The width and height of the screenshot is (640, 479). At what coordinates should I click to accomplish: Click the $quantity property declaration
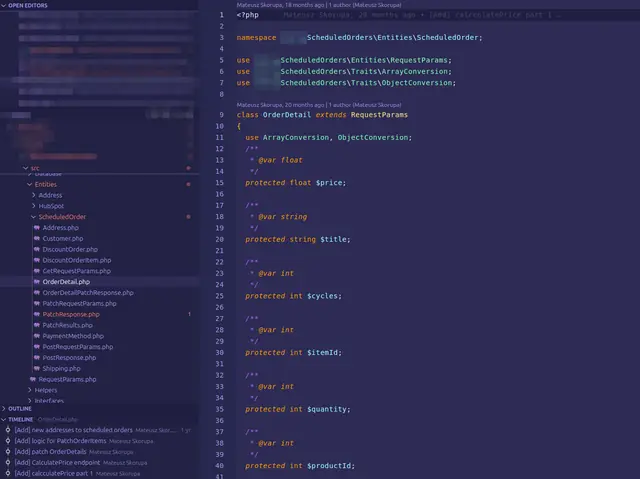[298, 409]
